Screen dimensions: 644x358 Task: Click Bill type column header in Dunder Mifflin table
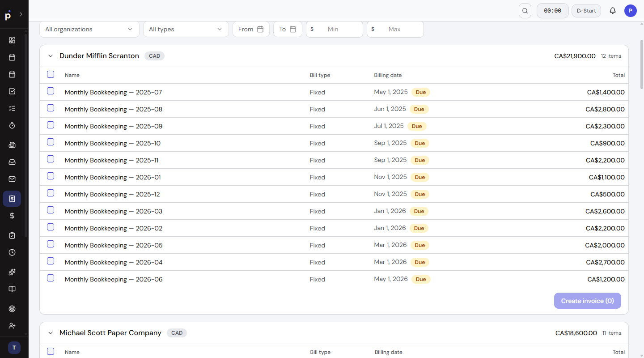pyautogui.click(x=320, y=75)
